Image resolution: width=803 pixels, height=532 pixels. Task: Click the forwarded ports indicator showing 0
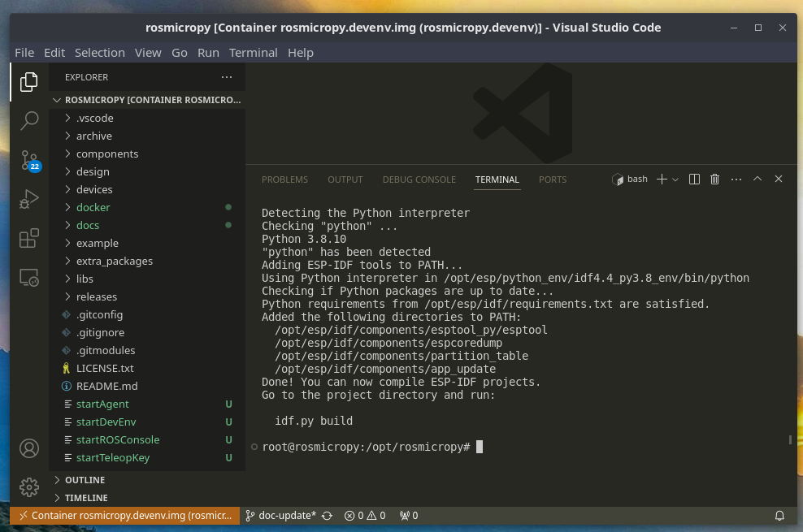pos(409,516)
